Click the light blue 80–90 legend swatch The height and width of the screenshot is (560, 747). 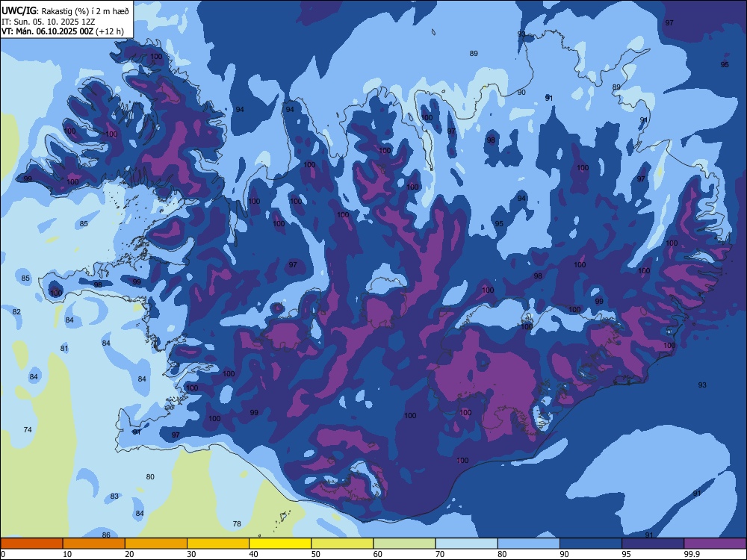point(529,544)
